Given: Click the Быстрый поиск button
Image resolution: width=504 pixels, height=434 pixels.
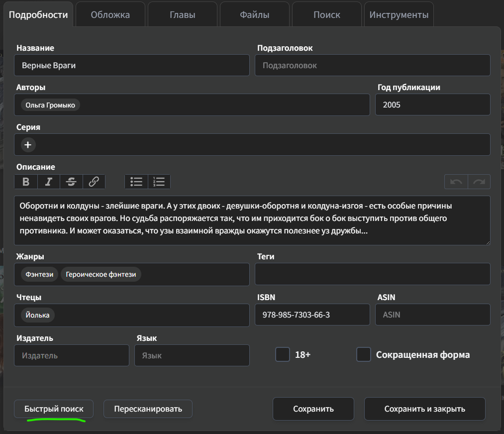Looking at the screenshot, I should 54,409.
